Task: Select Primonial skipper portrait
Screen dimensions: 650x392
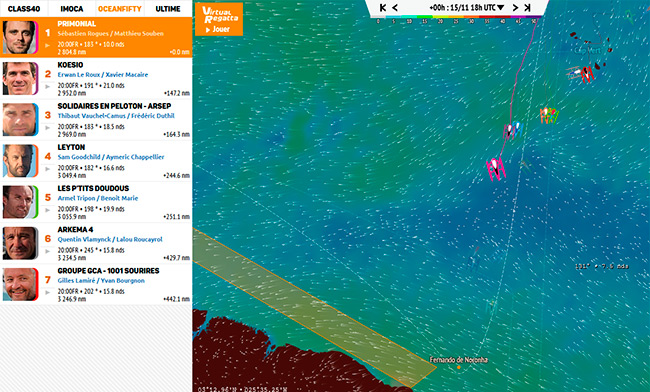Action: (20, 37)
